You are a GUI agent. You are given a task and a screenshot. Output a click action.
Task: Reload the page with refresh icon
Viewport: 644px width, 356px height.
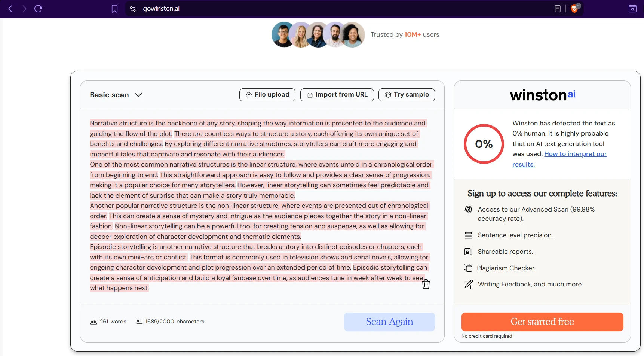point(38,9)
